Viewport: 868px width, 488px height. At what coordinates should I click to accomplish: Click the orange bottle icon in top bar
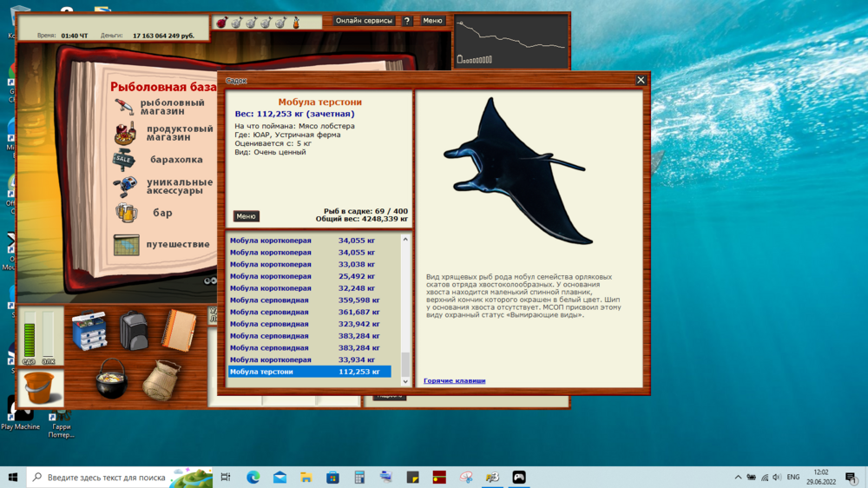tap(296, 23)
